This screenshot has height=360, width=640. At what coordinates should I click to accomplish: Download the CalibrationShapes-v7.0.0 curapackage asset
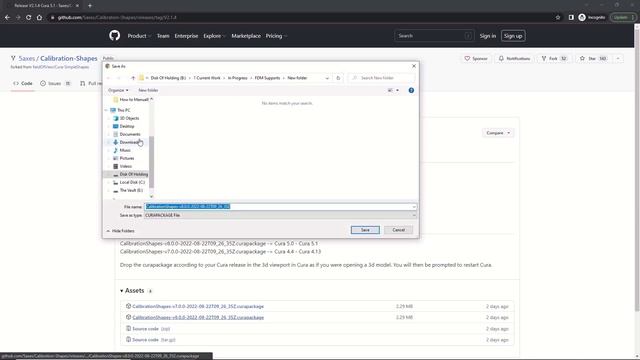click(x=198, y=306)
